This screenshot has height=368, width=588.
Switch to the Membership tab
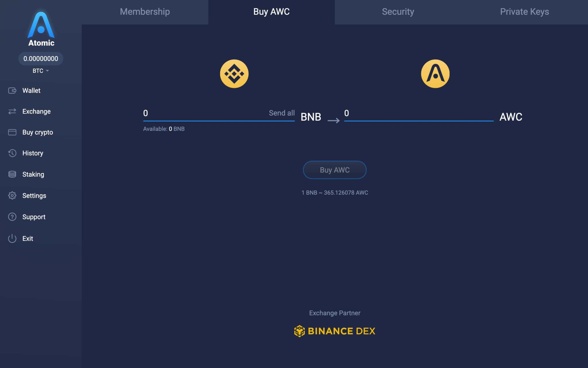pos(145,12)
